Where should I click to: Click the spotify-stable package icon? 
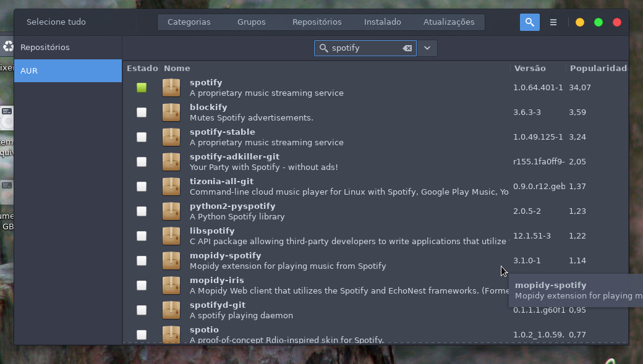[x=171, y=137]
